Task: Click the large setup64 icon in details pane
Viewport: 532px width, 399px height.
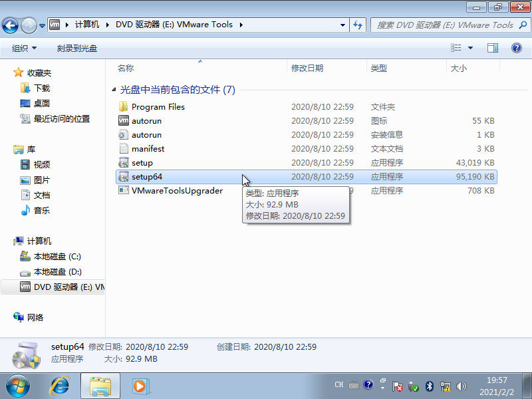Action: (26, 355)
